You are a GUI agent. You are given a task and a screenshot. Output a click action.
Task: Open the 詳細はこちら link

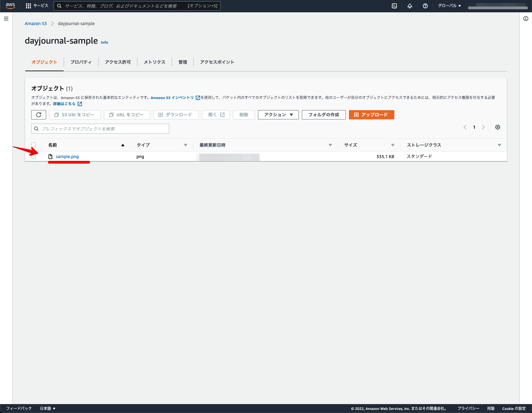64,104
